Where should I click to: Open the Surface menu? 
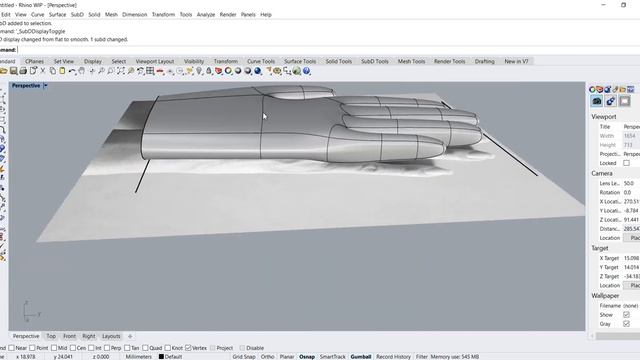tap(58, 14)
